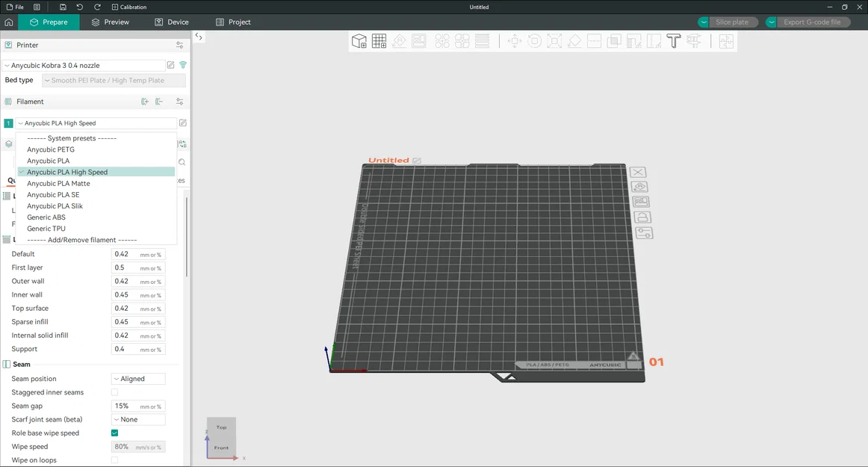Select the Seam painting tool

(x=654, y=41)
